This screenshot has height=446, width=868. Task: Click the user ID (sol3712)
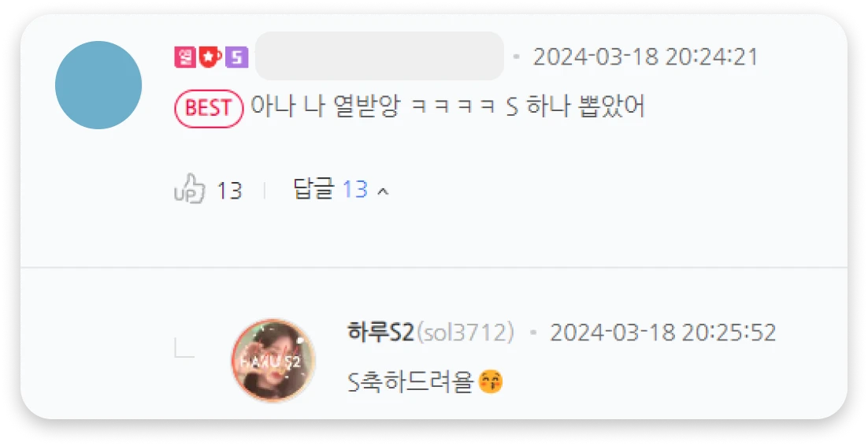point(465,333)
